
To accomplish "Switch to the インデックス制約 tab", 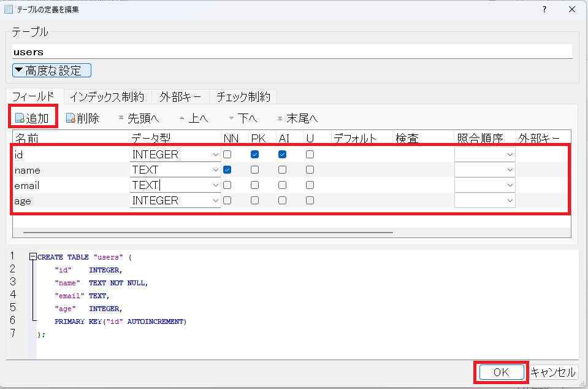I will 107,97.
